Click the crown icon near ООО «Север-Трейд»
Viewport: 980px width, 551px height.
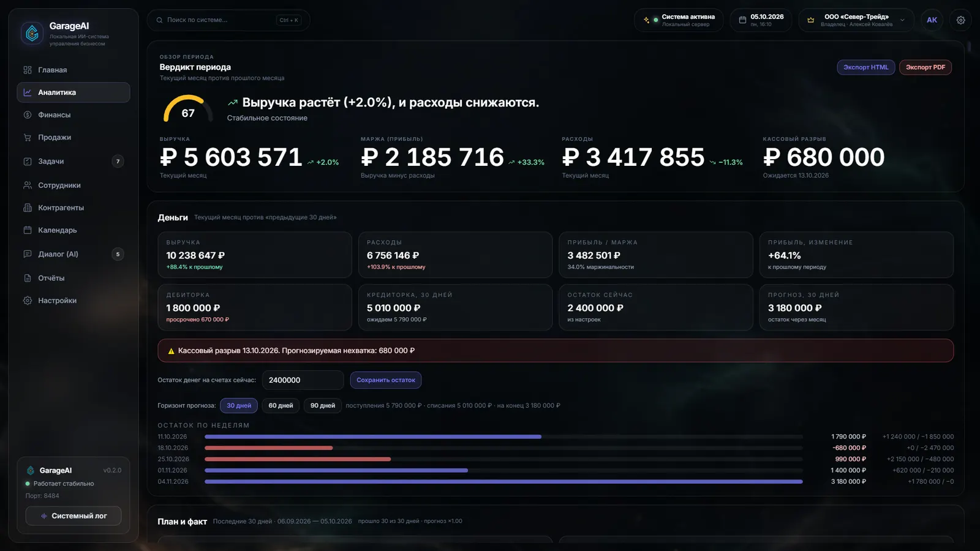[x=811, y=20]
